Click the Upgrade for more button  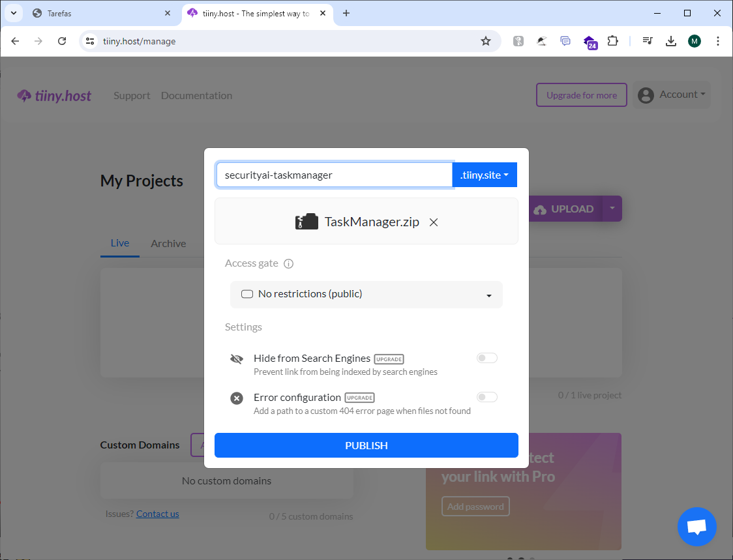tap(582, 95)
